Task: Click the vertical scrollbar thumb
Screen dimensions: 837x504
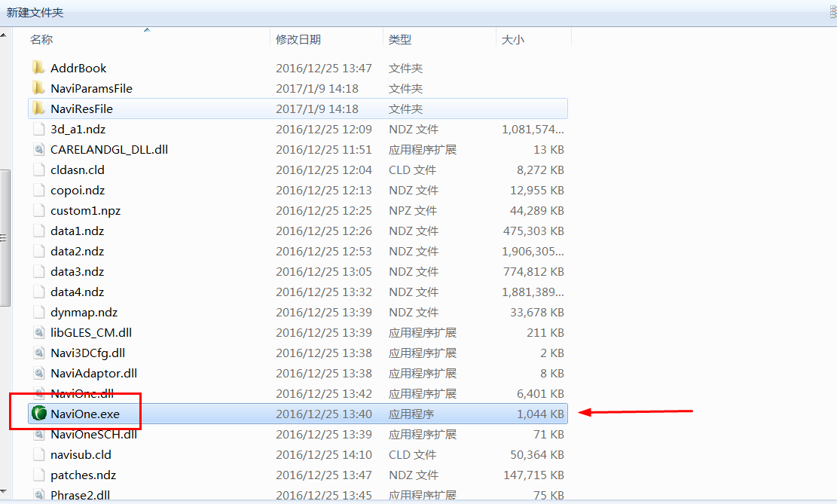Action: [5, 238]
